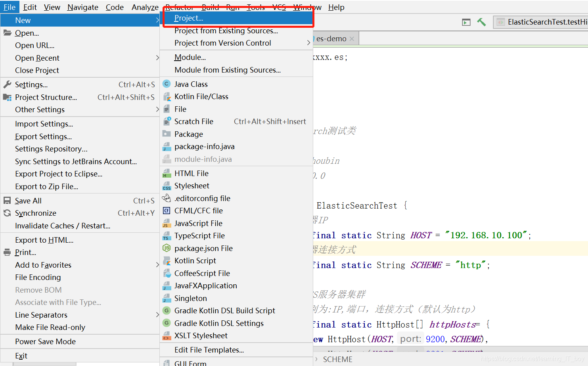Click the Singleton template icon
The height and width of the screenshot is (366, 588).
pyautogui.click(x=167, y=298)
